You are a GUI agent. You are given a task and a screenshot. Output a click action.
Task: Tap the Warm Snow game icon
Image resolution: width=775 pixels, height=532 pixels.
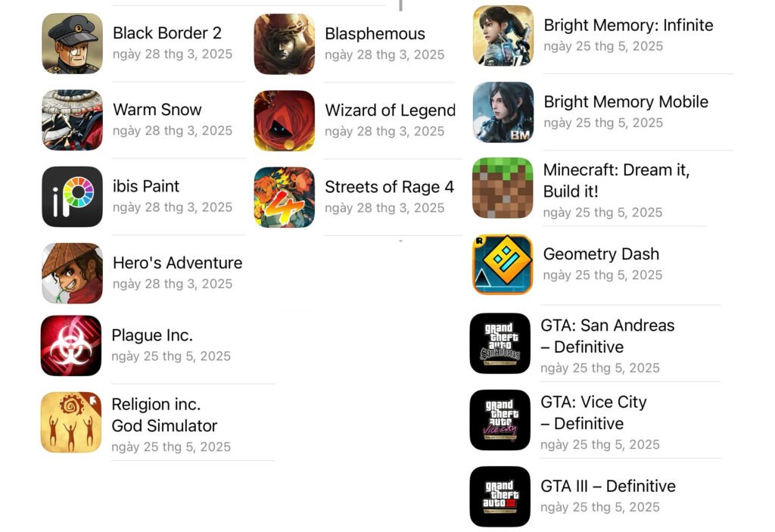coord(72,120)
